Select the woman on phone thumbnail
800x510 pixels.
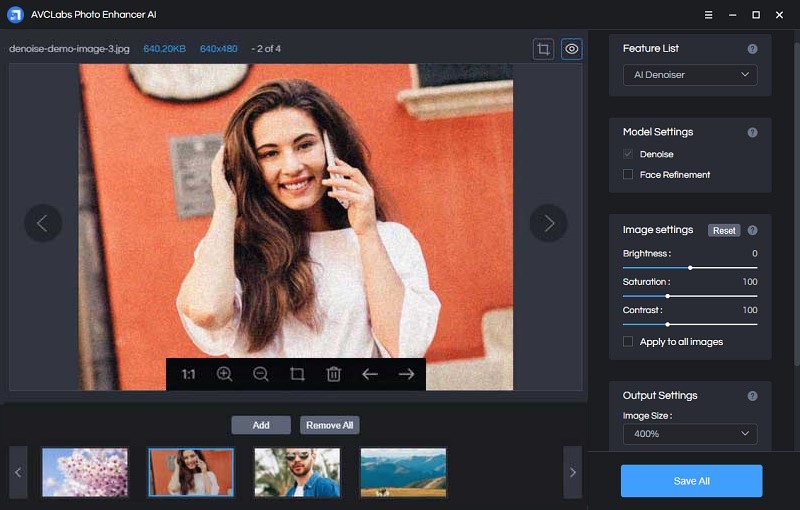coord(191,472)
